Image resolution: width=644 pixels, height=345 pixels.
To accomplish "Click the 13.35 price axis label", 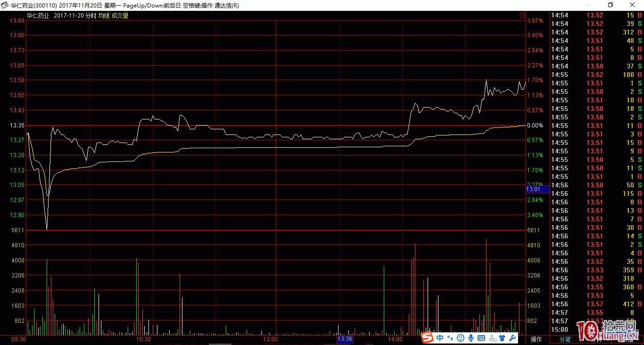I will tap(18, 126).
